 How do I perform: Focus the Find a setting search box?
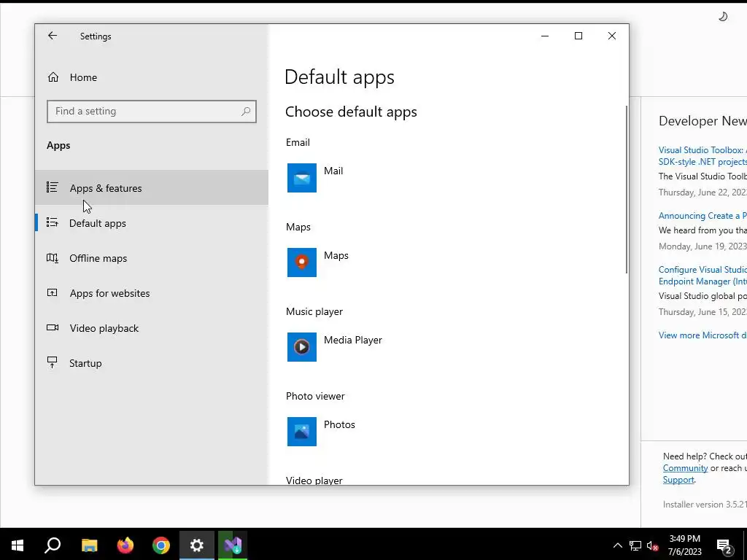point(152,112)
